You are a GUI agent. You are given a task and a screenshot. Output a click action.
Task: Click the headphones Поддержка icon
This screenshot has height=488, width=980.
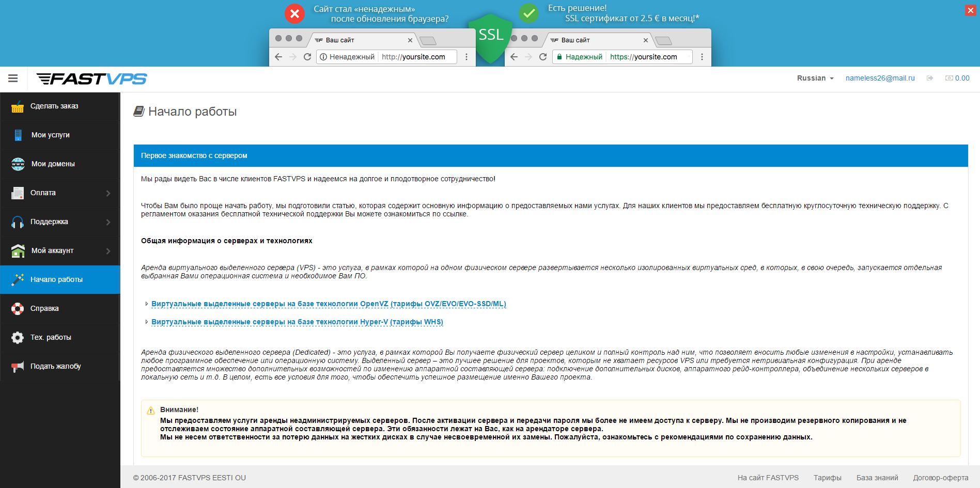point(18,222)
